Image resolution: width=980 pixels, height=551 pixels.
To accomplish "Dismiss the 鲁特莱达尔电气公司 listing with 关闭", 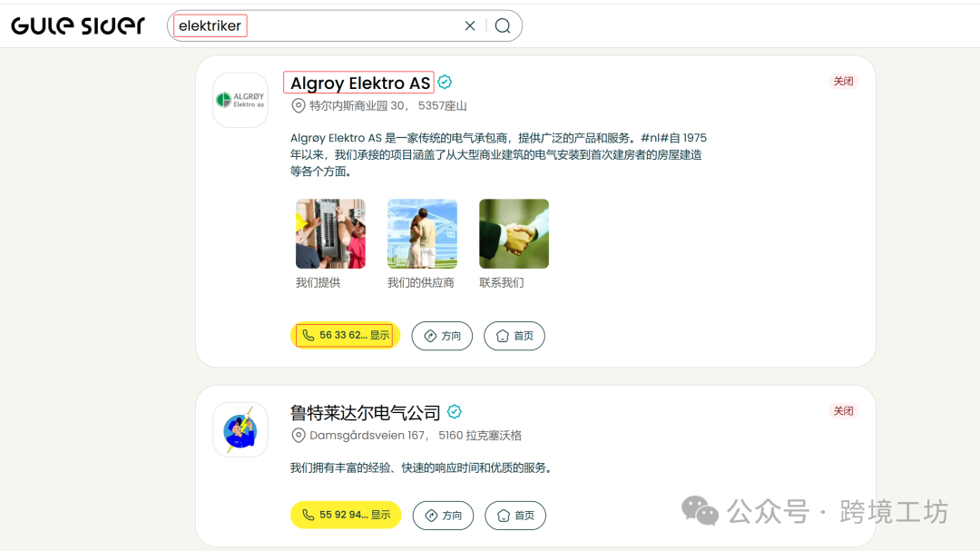I will point(844,410).
